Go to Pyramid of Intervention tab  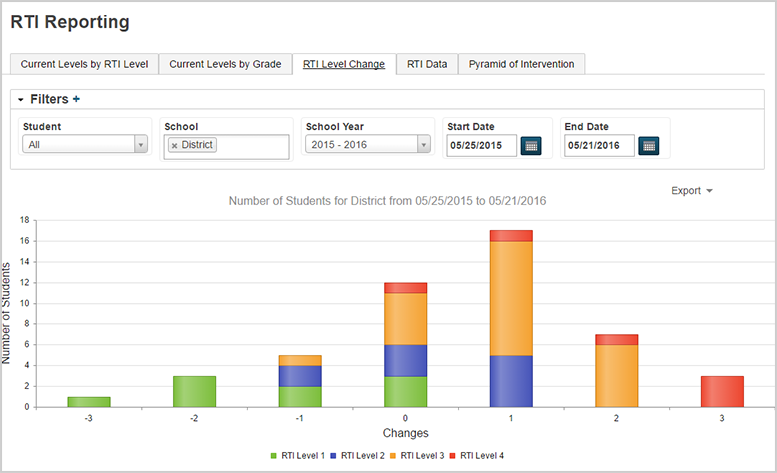(521, 64)
